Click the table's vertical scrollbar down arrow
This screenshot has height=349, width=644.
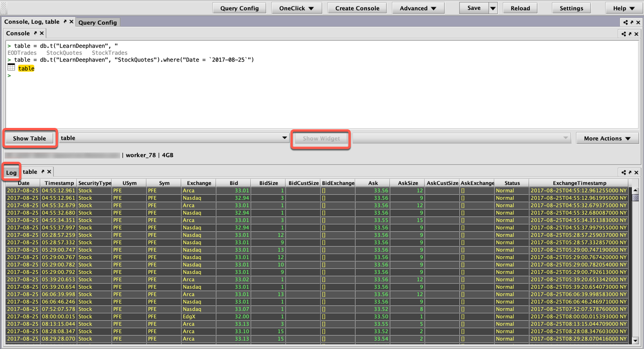635,341
